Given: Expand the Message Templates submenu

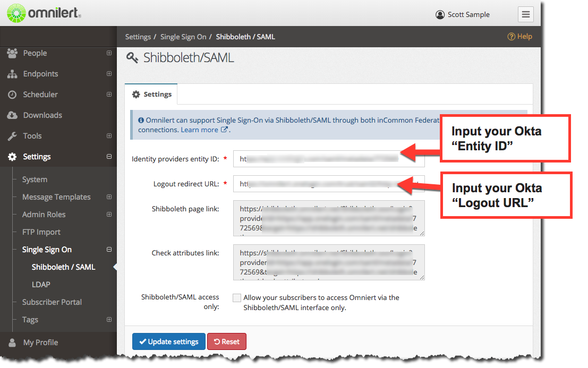Looking at the screenshot, I should point(109,196).
